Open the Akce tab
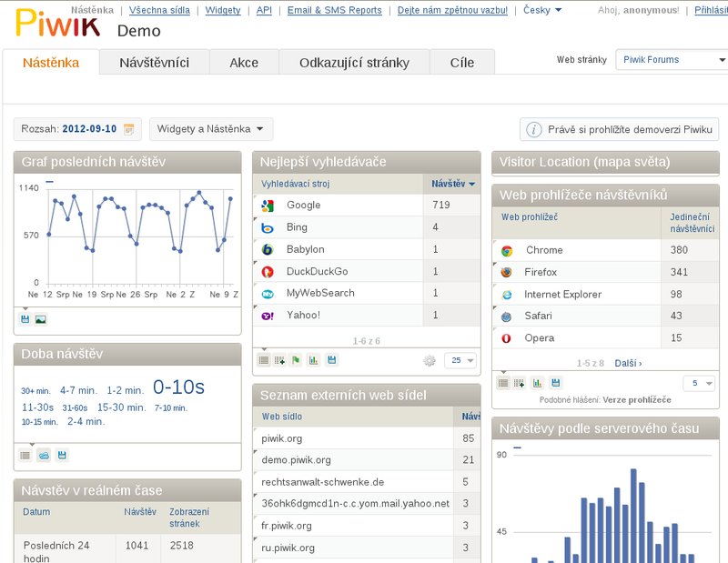Viewport: 728px width, 563px height. [244, 63]
